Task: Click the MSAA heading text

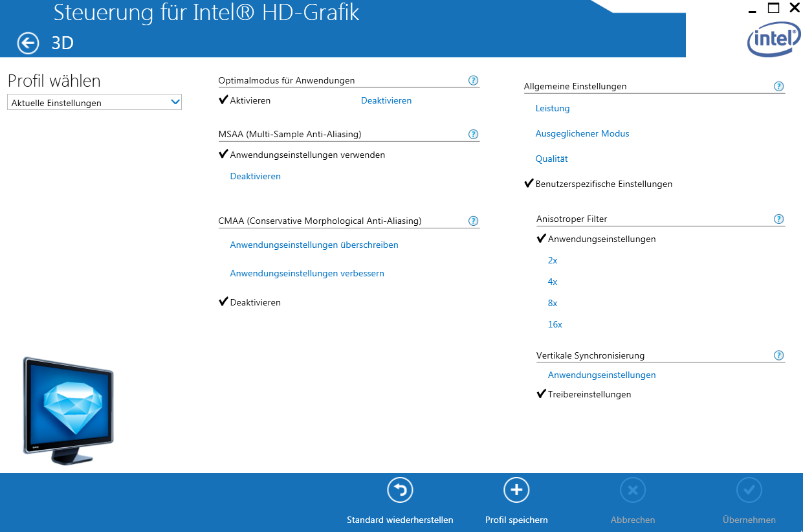Action: (290, 134)
